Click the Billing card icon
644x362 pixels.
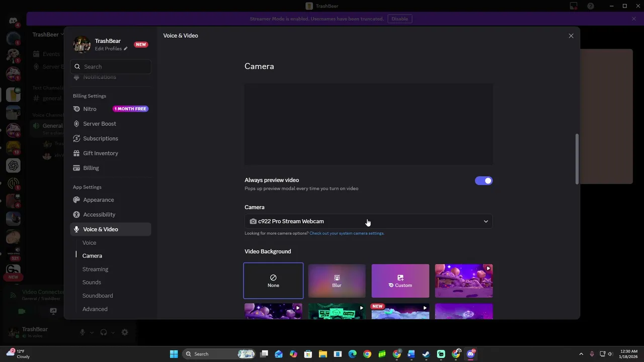[76, 168]
